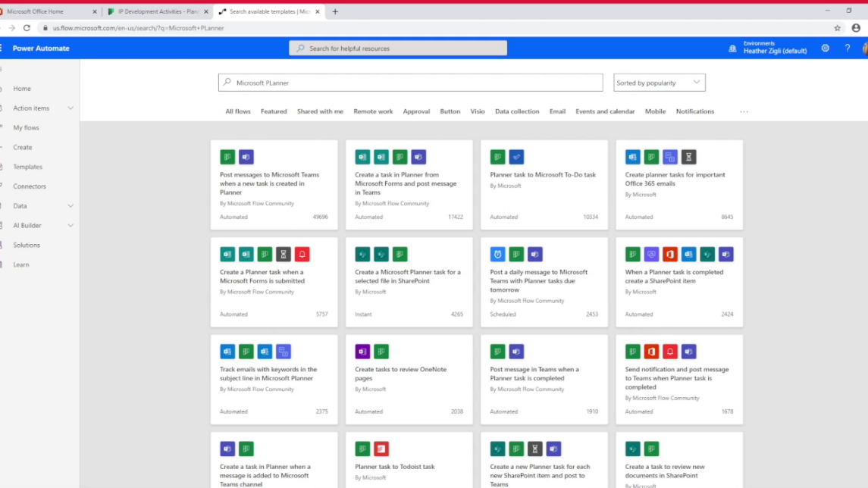
Task: Click the Teams icon on 'Post messages to Microsoft Teams' card
Action: [x=246, y=157]
